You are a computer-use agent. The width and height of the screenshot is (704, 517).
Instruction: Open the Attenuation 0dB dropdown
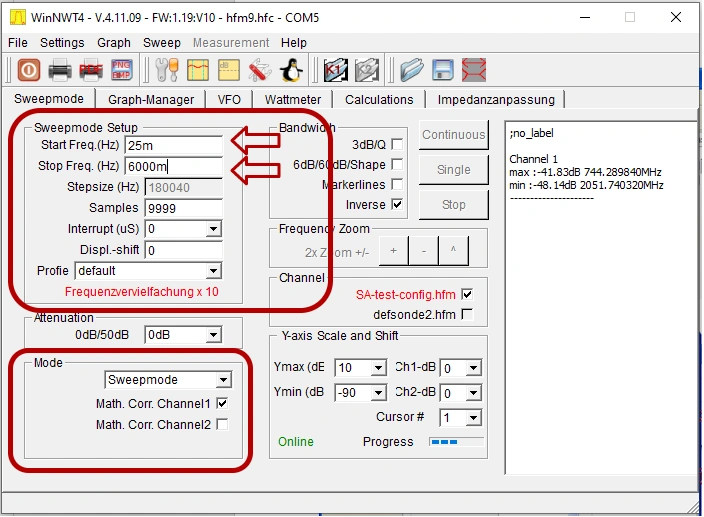coord(213,335)
